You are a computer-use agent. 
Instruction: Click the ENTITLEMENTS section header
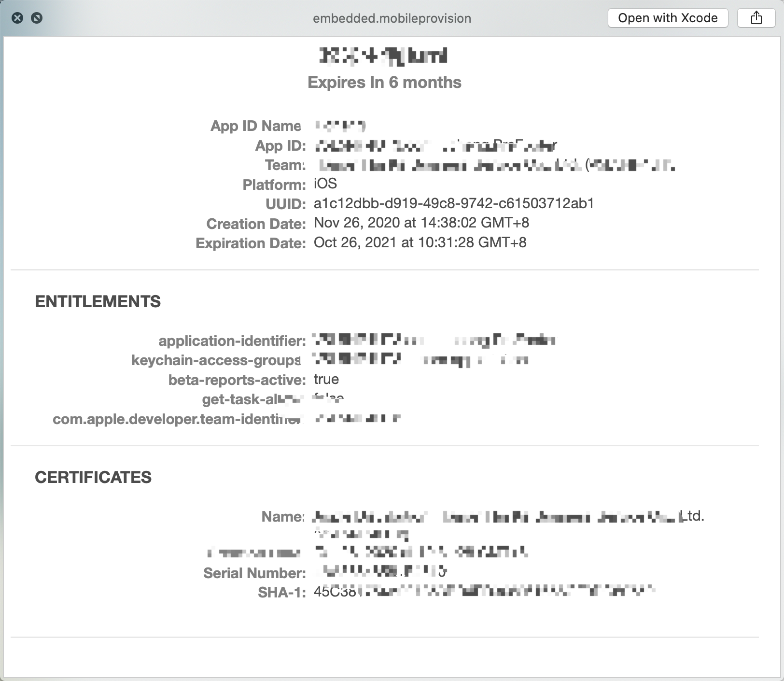click(98, 300)
